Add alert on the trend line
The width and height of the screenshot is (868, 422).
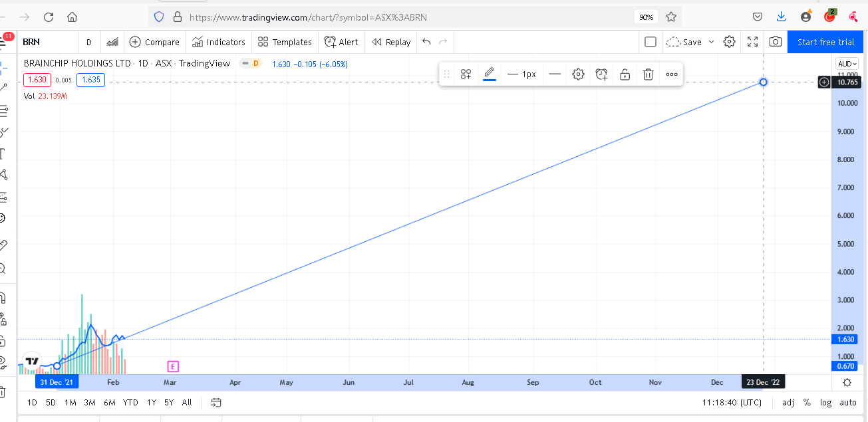click(601, 74)
